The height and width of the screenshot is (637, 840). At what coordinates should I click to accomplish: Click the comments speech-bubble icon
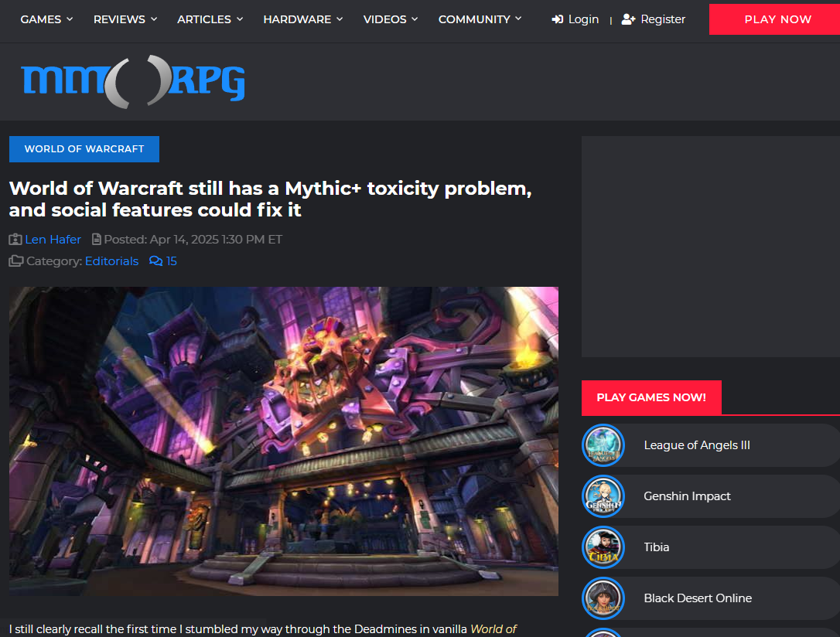point(156,261)
